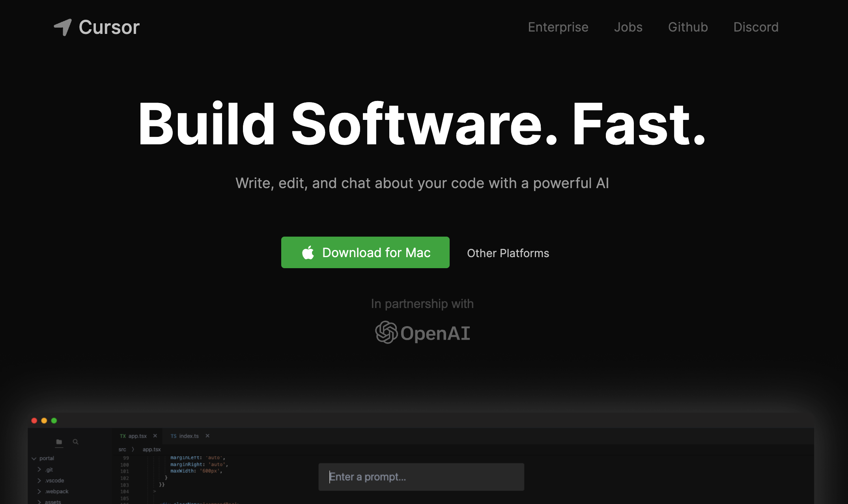Expand the .git folder
Image resolution: width=848 pixels, height=504 pixels.
click(x=39, y=469)
